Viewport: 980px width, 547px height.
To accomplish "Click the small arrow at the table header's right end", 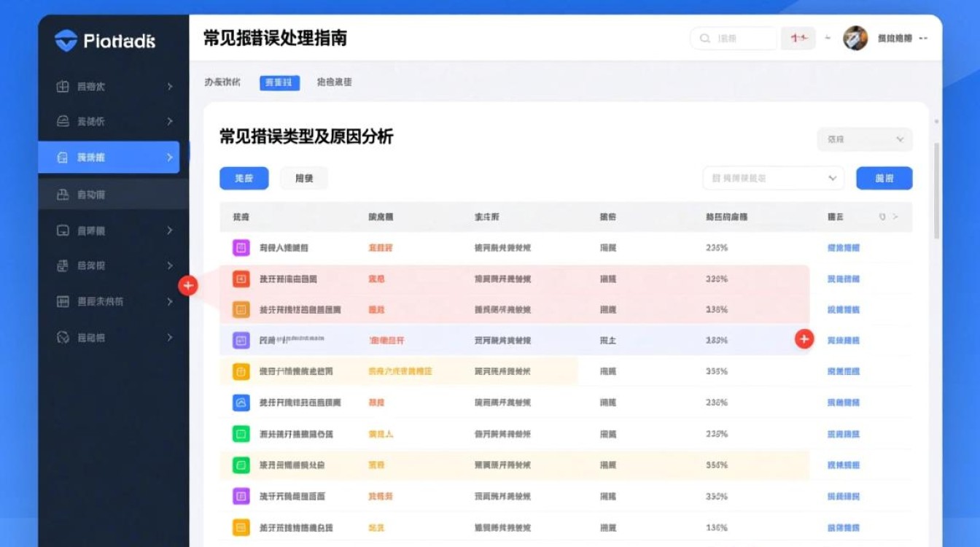I will (x=895, y=217).
